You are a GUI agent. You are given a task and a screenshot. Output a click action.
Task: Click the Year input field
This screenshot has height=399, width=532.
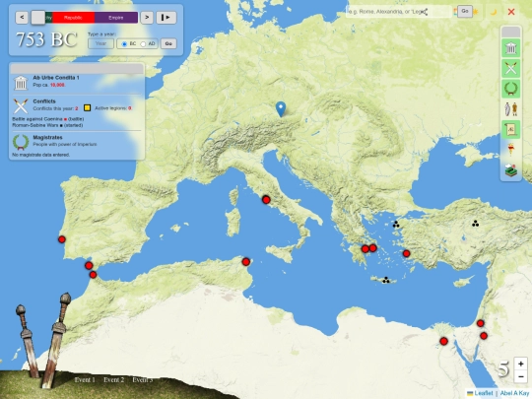pos(100,43)
